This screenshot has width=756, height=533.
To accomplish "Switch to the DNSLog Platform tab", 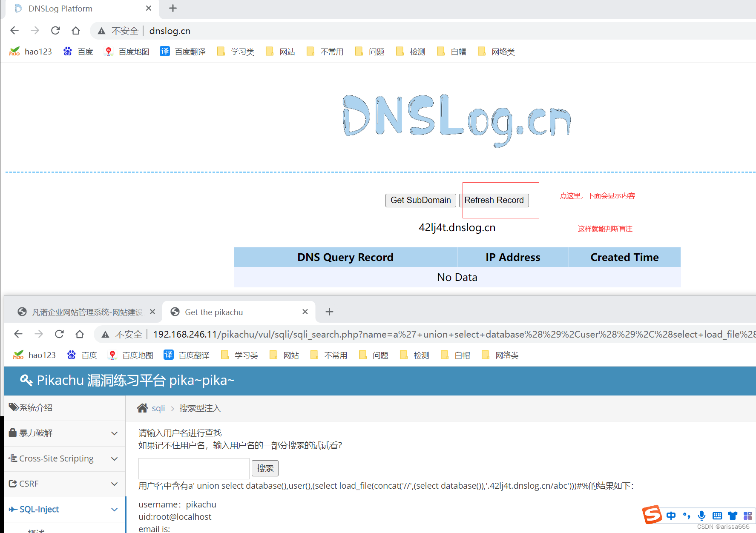I will click(x=60, y=9).
